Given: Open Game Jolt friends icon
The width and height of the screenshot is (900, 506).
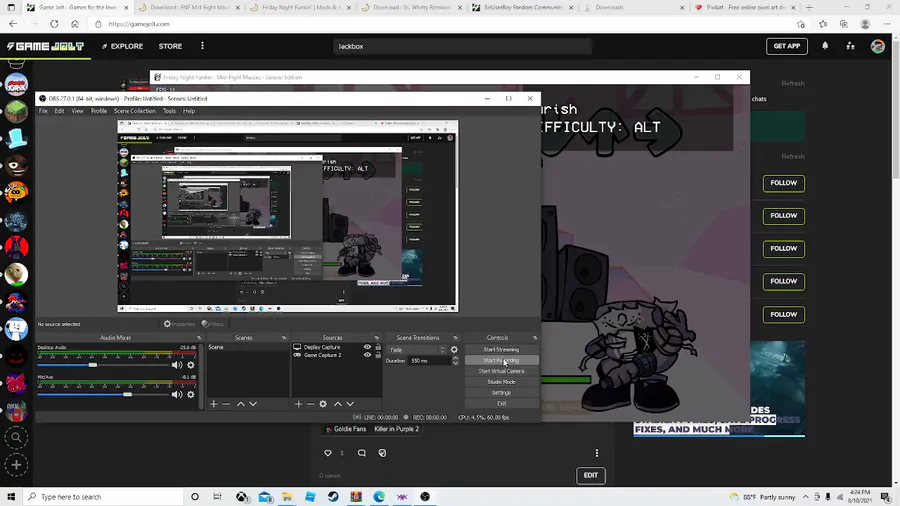Looking at the screenshot, I should pos(851,46).
